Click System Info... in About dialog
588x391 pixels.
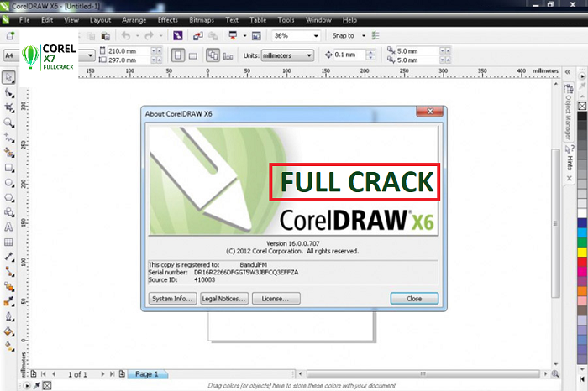(172, 299)
